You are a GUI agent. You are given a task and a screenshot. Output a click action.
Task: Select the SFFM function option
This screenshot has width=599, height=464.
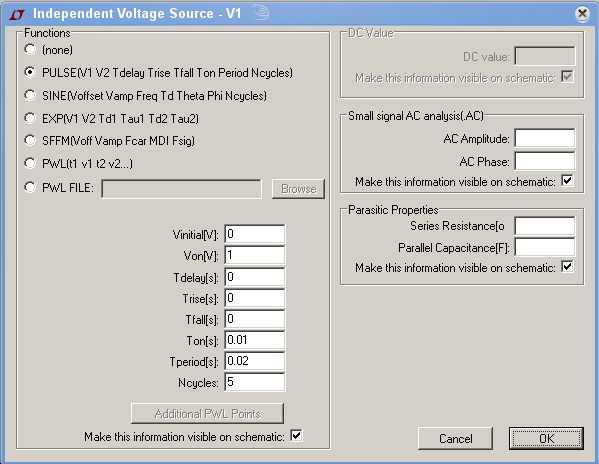(30, 140)
